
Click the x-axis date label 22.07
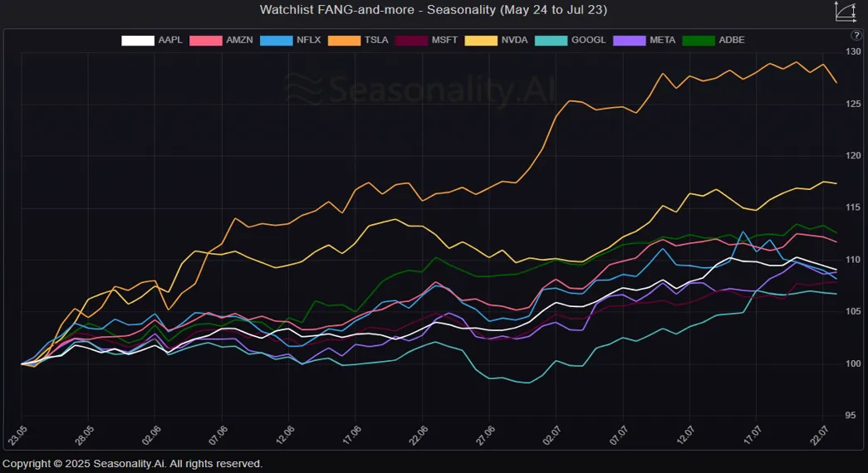point(818,436)
